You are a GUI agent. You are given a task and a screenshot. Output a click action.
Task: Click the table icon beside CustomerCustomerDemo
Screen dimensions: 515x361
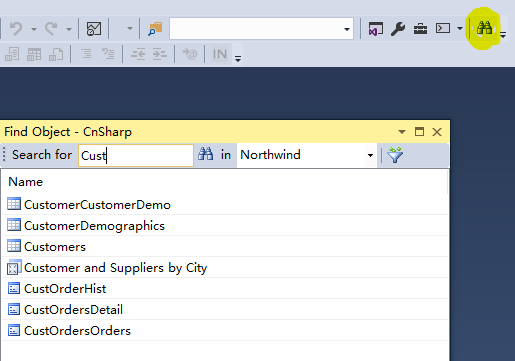click(x=14, y=204)
